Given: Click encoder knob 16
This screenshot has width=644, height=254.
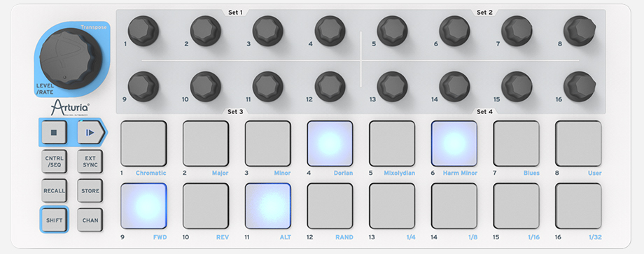Looking at the screenshot, I should pyautogui.click(x=580, y=87).
